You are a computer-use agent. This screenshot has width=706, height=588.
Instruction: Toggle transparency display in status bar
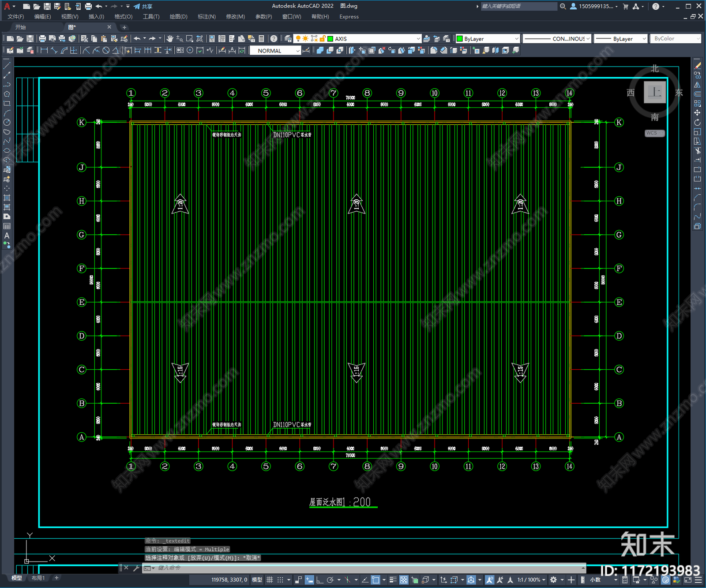tap(404, 580)
